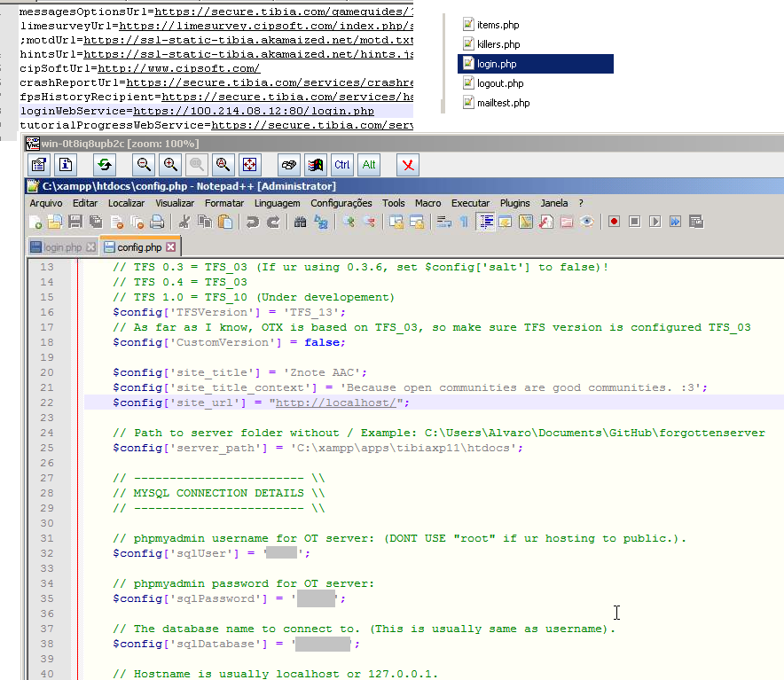Open Function List toolbar icon
Screen dimensions: 784x680
coord(546,222)
